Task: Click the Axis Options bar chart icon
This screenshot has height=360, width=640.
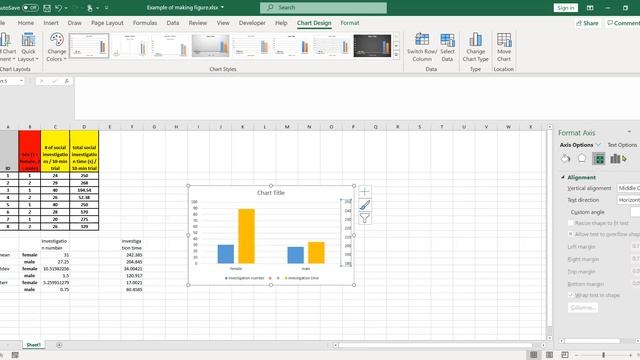Action: [x=616, y=159]
